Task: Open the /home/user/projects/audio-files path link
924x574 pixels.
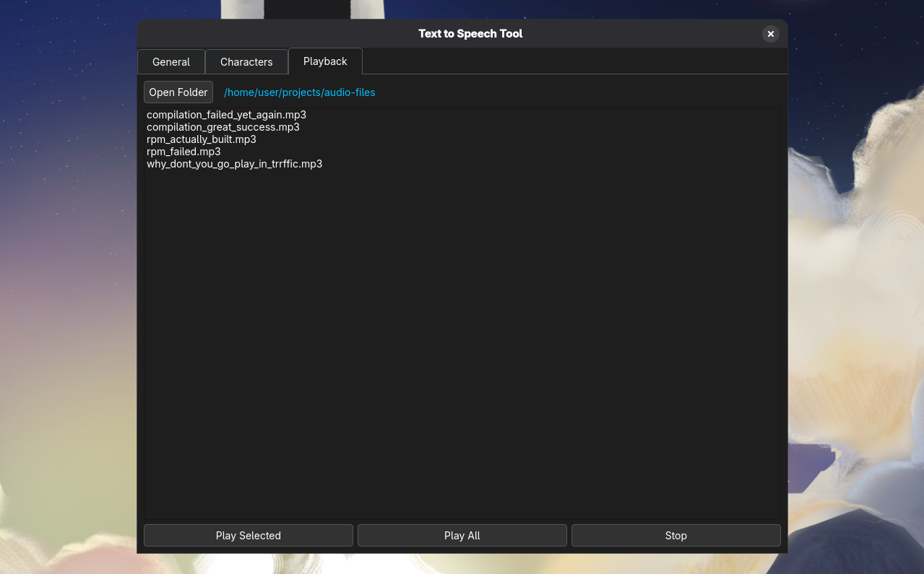Action: (x=299, y=92)
